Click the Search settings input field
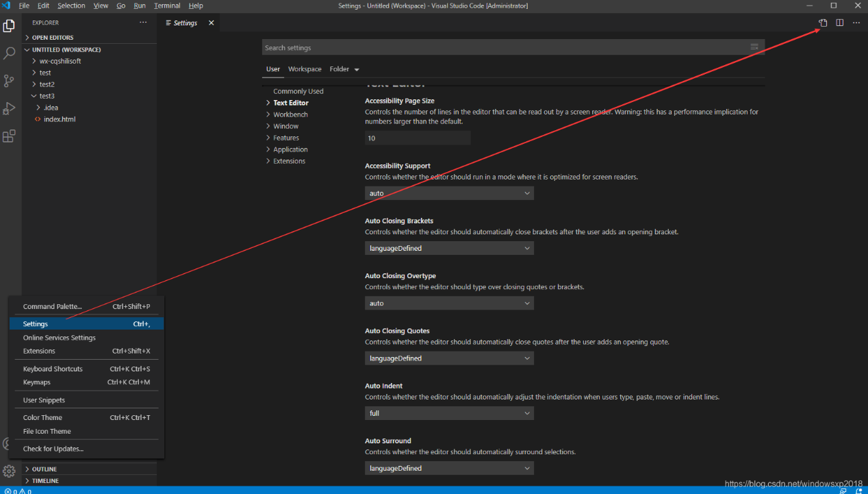The image size is (868, 494). (513, 48)
